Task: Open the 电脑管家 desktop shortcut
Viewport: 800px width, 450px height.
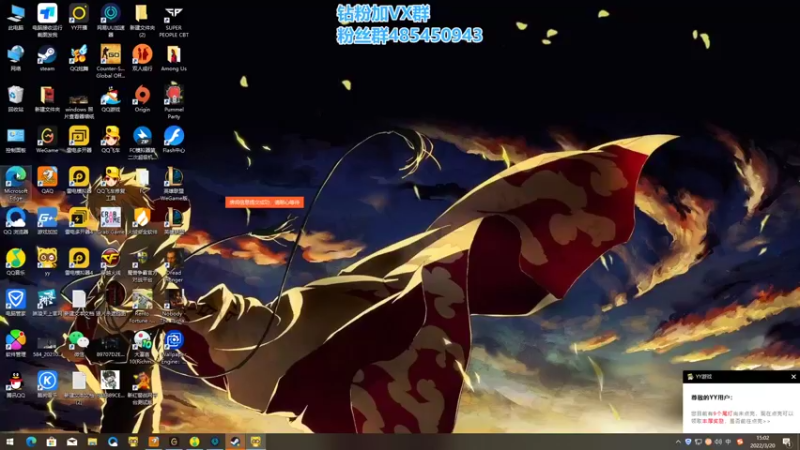Action: (16, 303)
